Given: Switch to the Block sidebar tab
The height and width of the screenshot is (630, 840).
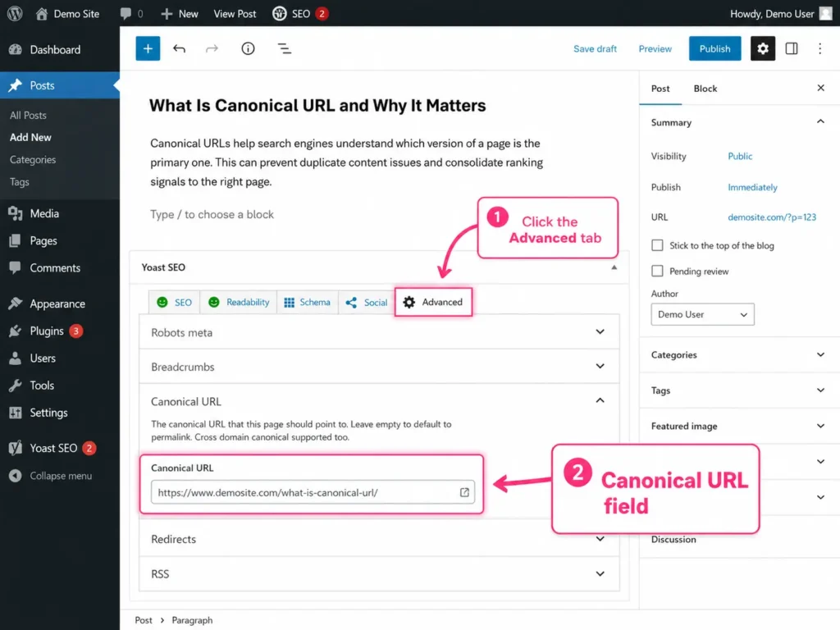Looking at the screenshot, I should click(x=705, y=89).
